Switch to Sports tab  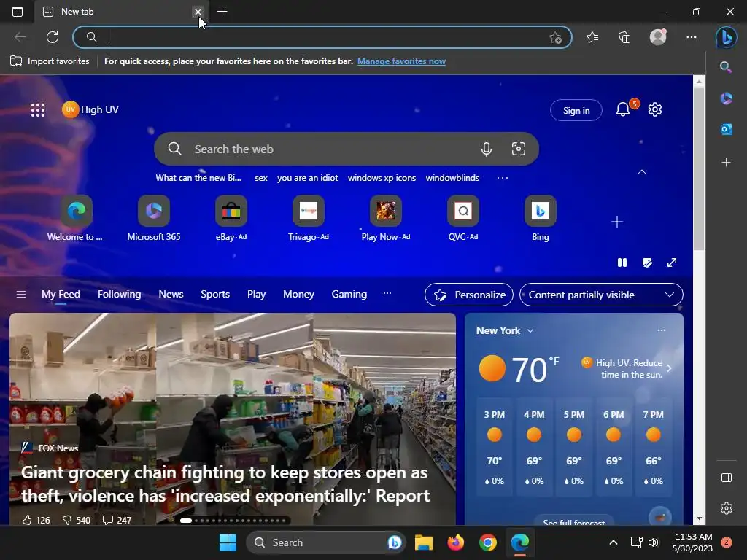pos(215,295)
